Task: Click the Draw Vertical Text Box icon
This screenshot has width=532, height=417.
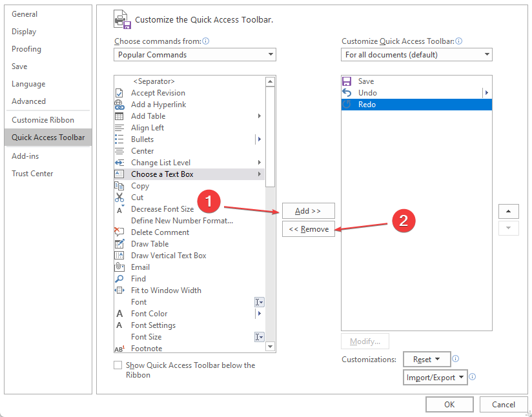Action: tap(119, 256)
